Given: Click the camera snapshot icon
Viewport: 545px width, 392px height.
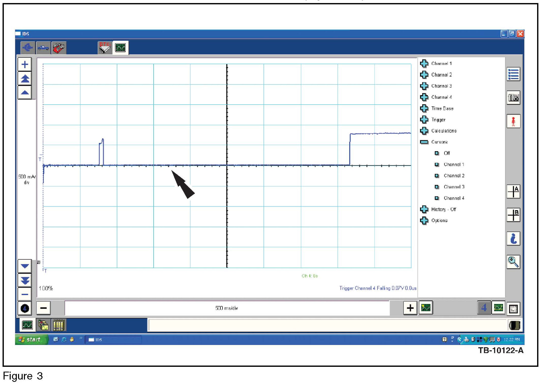Looking at the screenshot, I should [x=513, y=98].
